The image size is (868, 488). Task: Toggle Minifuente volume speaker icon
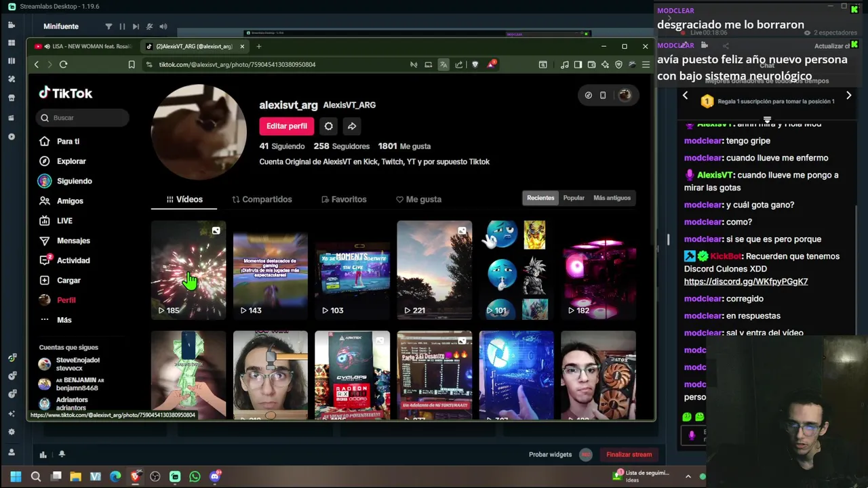click(x=163, y=26)
